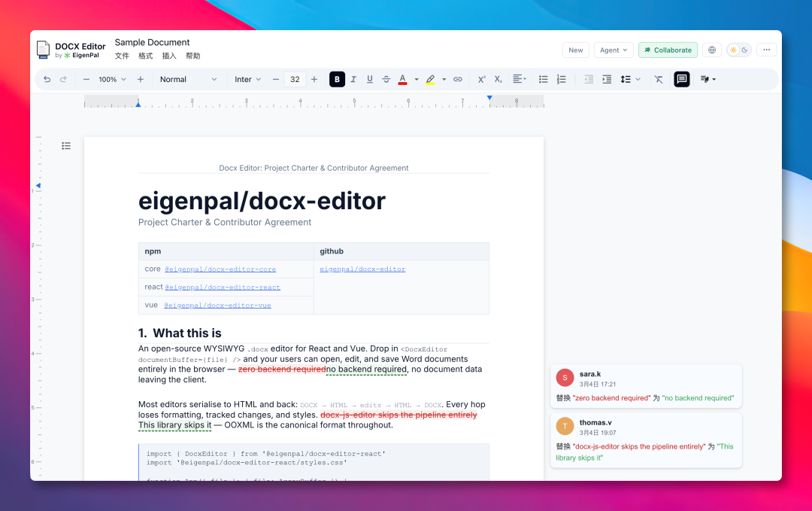Click the eigenpal/docx-editor title

[x=262, y=201]
